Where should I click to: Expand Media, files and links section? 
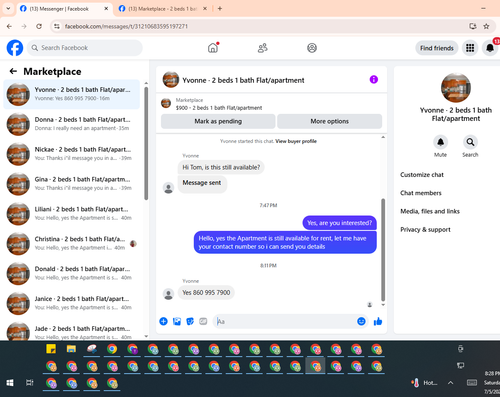tap(430, 211)
